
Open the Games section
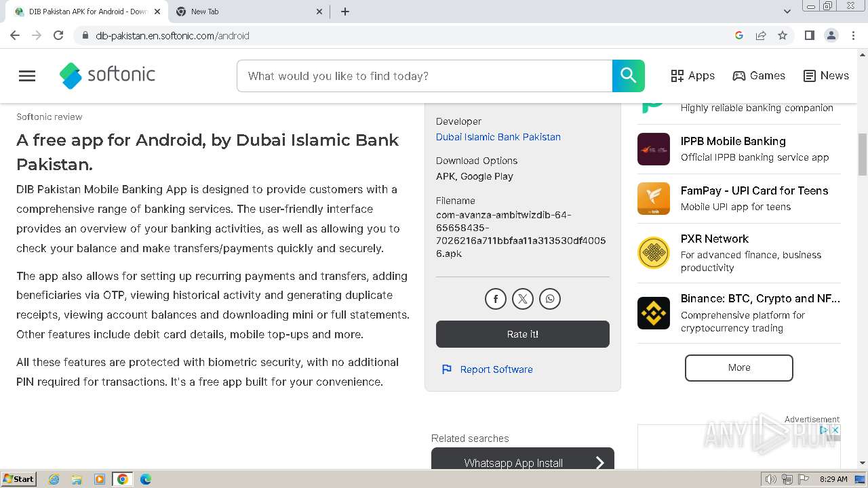point(759,76)
